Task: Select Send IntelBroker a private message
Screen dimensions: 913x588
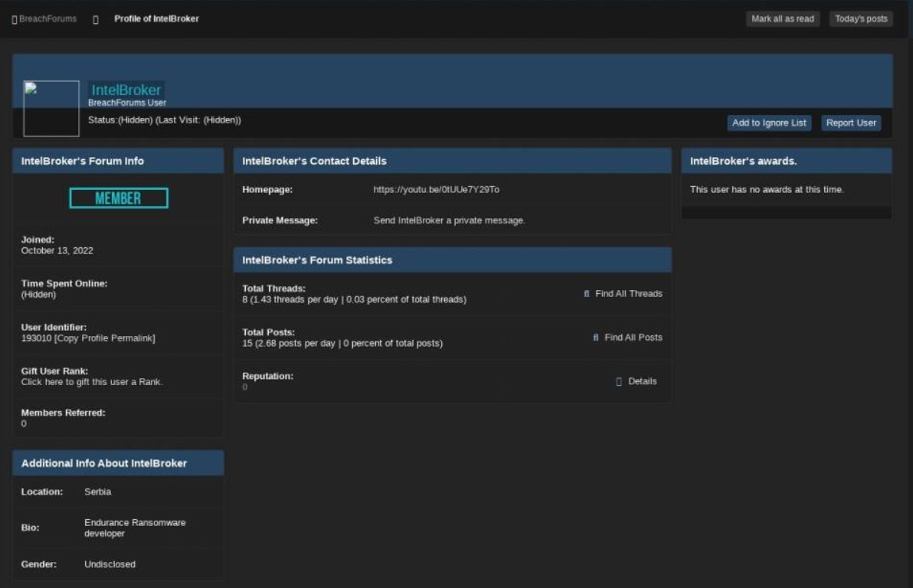Action: (x=449, y=220)
